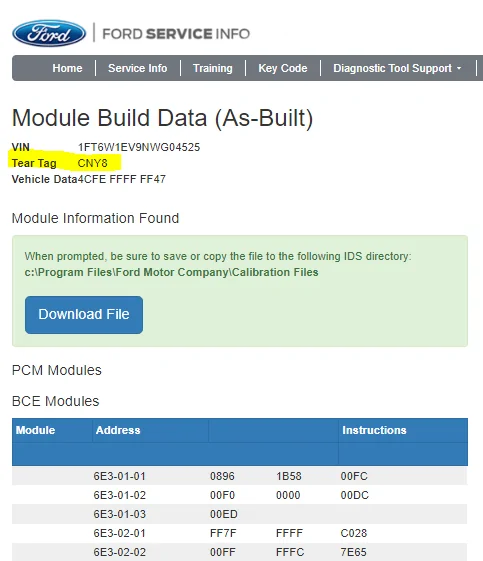
Task: Click the Module column header
Action: tap(35, 430)
